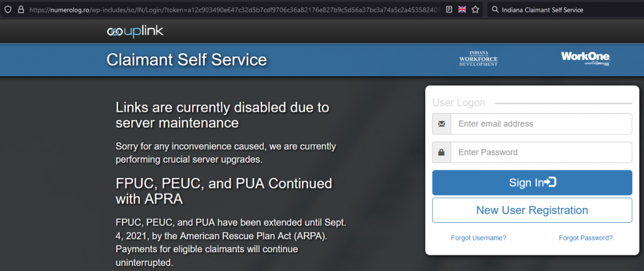Viewport: 644px width, 271px height.
Task: Follow the Forgot Username? link
Action: click(478, 238)
